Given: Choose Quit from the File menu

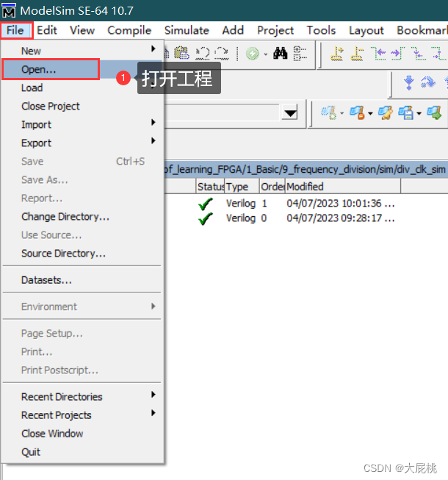Looking at the screenshot, I should click(82, 452).
